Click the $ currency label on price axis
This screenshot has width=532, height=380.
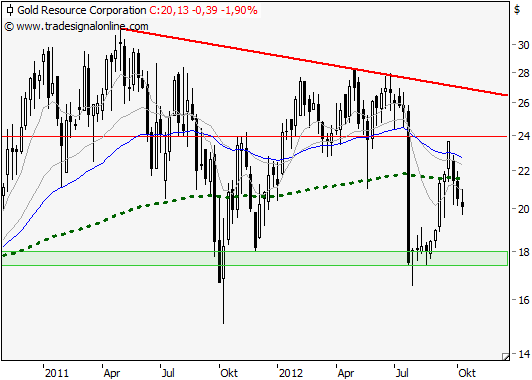pyautogui.click(x=517, y=10)
